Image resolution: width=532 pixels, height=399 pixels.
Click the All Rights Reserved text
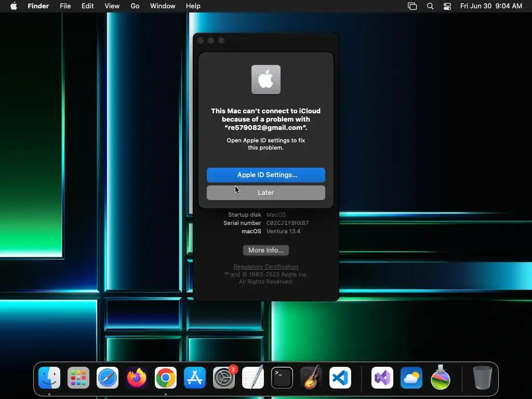click(x=265, y=282)
